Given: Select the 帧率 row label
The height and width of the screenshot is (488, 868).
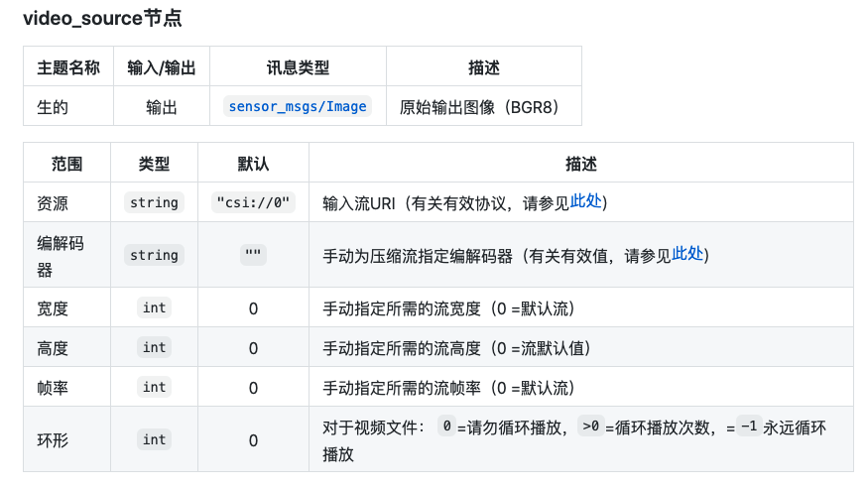Looking at the screenshot, I should tap(53, 388).
